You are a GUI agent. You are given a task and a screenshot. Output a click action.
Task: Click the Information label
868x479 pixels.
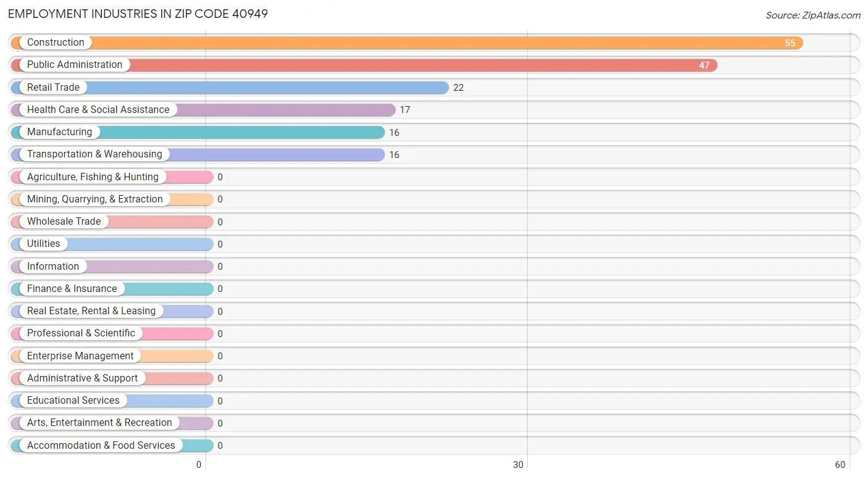pyautogui.click(x=53, y=267)
